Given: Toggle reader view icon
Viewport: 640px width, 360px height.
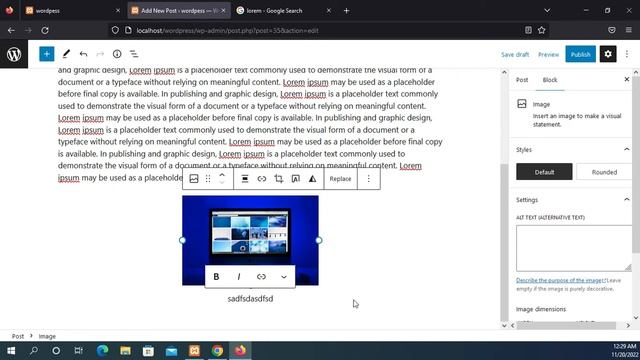Looking at the screenshot, I should [528, 30].
